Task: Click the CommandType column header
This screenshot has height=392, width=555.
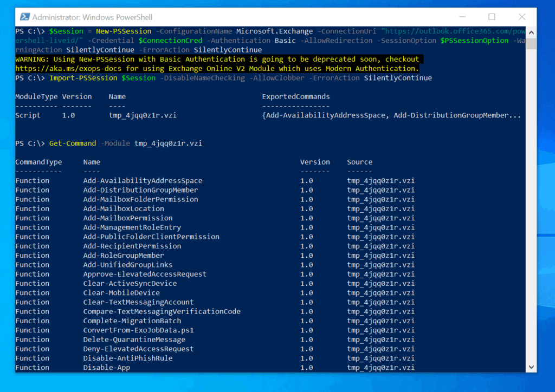Action: point(38,162)
